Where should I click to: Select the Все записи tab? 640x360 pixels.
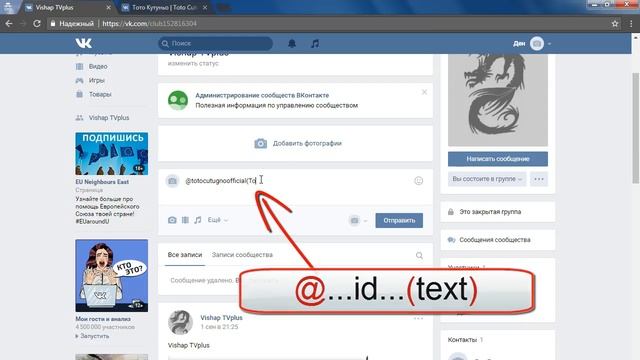(x=185, y=255)
